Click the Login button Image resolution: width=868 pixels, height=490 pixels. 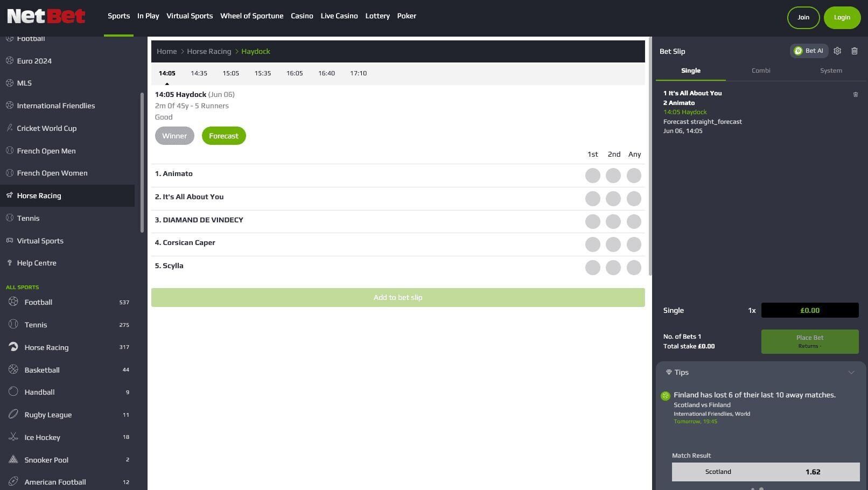(x=842, y=17)
